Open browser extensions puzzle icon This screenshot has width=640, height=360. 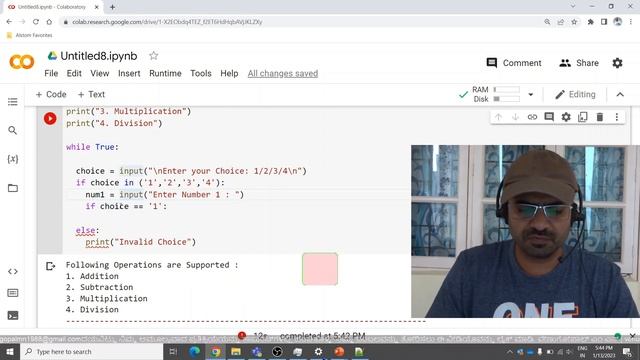(590, 22)
